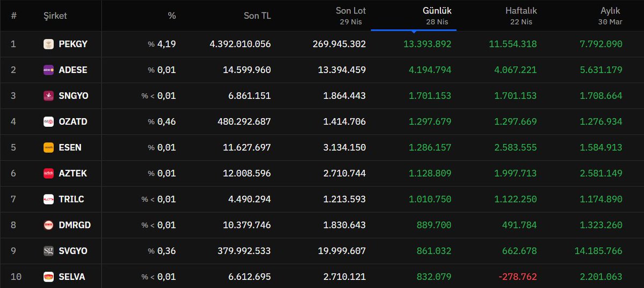644x288 pixels.
Task: Click PEKGY daily value 13.393.892
Action: [x=427, y=44]
